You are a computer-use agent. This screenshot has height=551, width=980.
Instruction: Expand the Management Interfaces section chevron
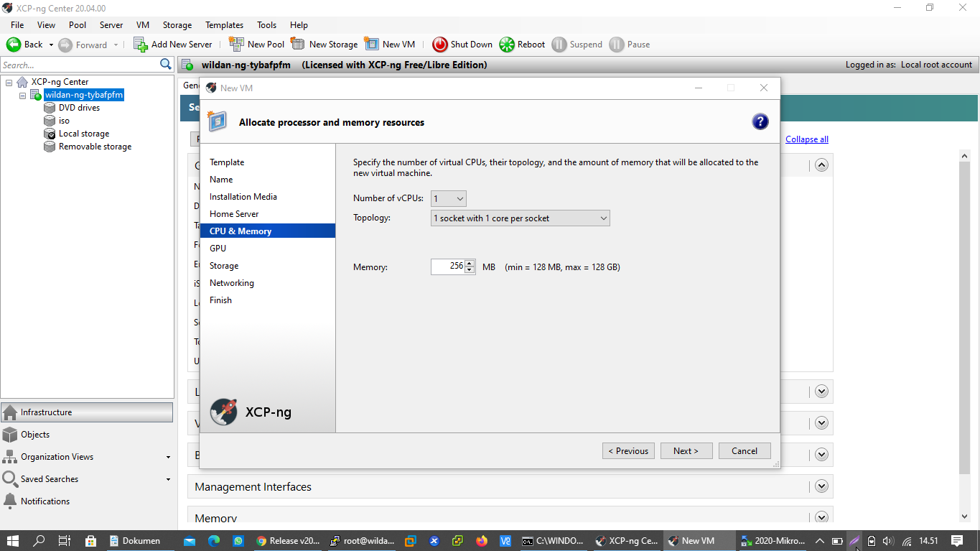[x=822, y=486]
